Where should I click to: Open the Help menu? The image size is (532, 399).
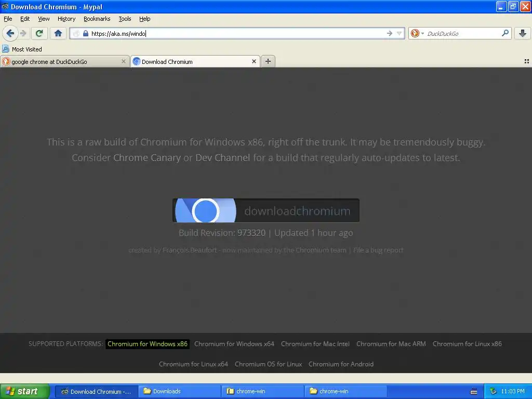click(145, 19)
